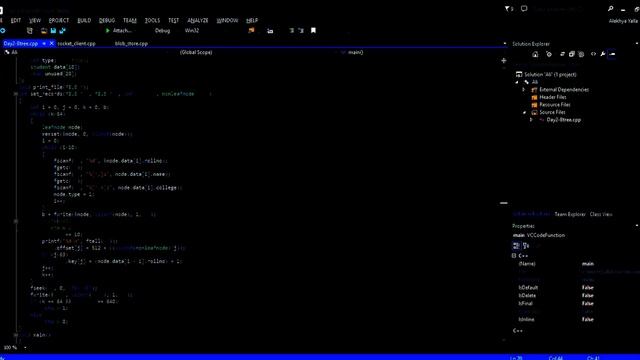Screen dimensions: 640x360
Task: Open the BUILD menu
Action: [x=84, y=20]
